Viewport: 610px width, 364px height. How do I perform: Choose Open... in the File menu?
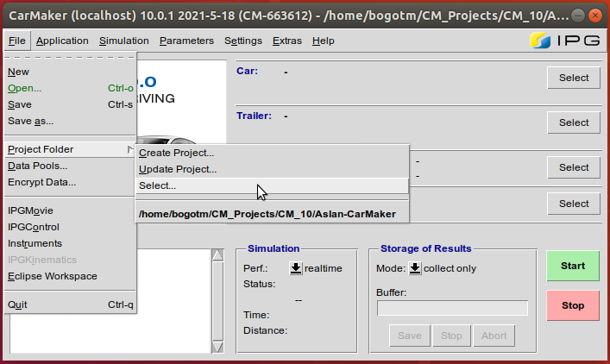click(71, 88)
